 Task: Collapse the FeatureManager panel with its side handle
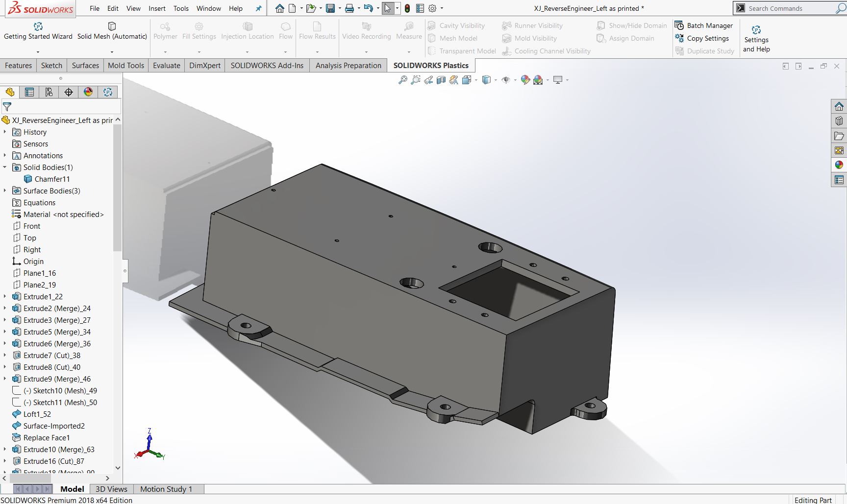tap(125, 271)
